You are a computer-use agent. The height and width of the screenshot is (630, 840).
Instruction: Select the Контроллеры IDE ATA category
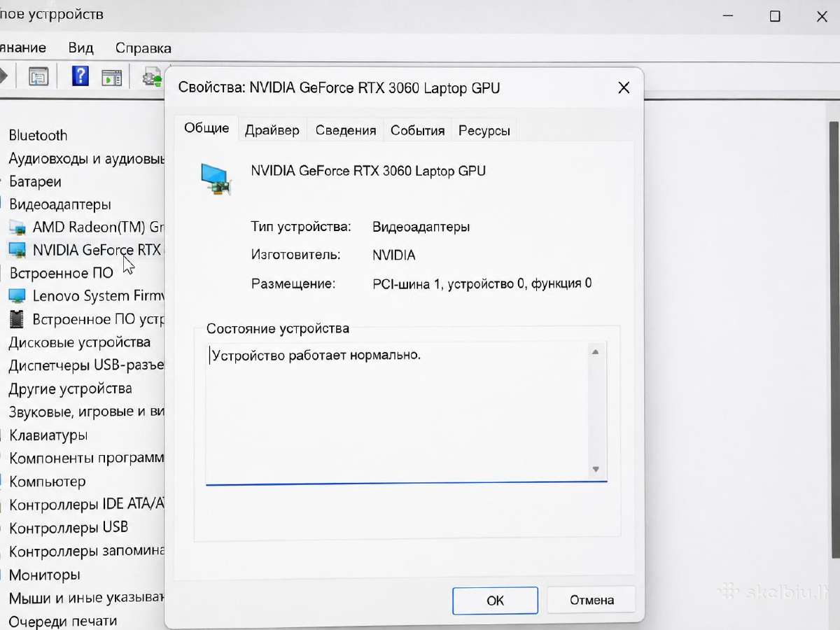tap(87, 505)
